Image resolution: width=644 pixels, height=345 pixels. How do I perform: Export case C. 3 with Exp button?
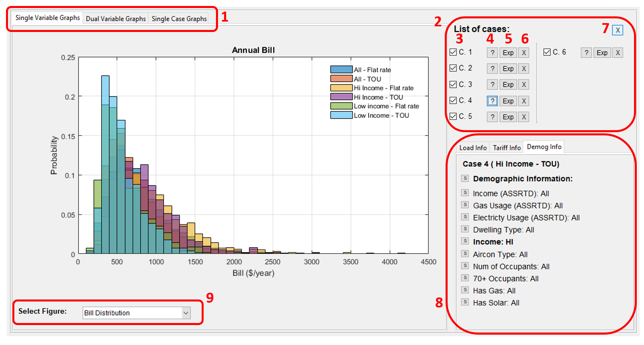tap(508, 85)
